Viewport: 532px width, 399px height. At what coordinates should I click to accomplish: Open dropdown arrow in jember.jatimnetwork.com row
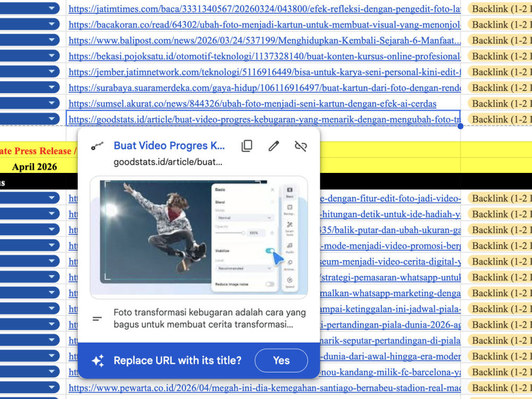click(52, 71)
